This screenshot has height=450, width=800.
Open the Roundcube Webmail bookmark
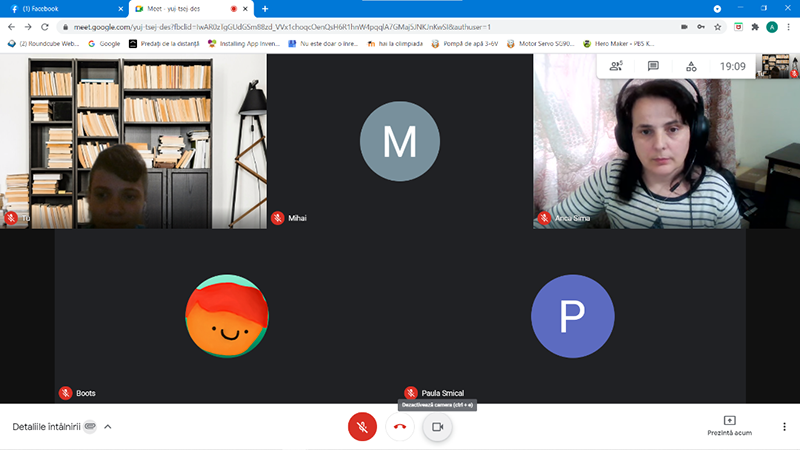[43, 44]
